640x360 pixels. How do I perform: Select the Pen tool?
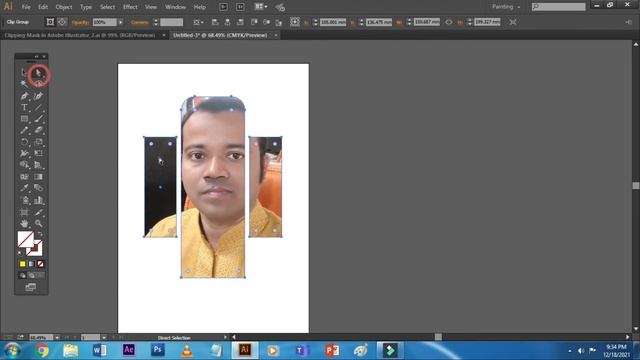click(24, 96)
